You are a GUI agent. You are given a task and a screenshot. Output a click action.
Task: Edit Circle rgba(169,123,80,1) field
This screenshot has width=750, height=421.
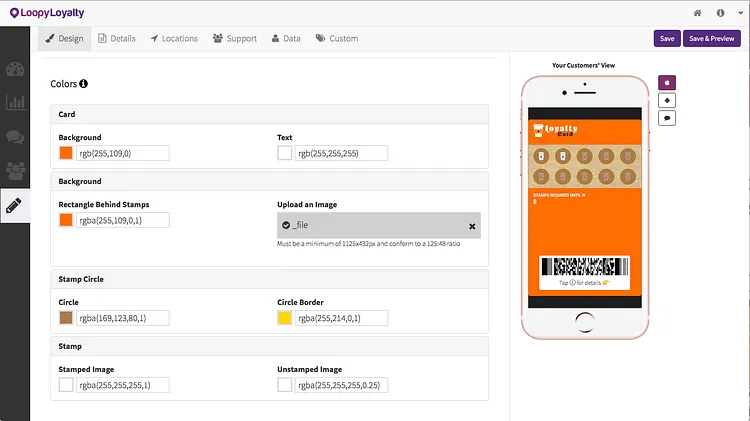[x=122, y=318]
